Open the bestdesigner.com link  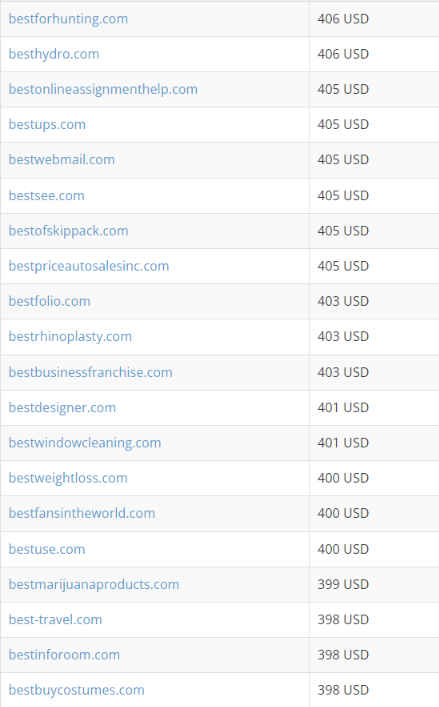(x=62, y=408)
